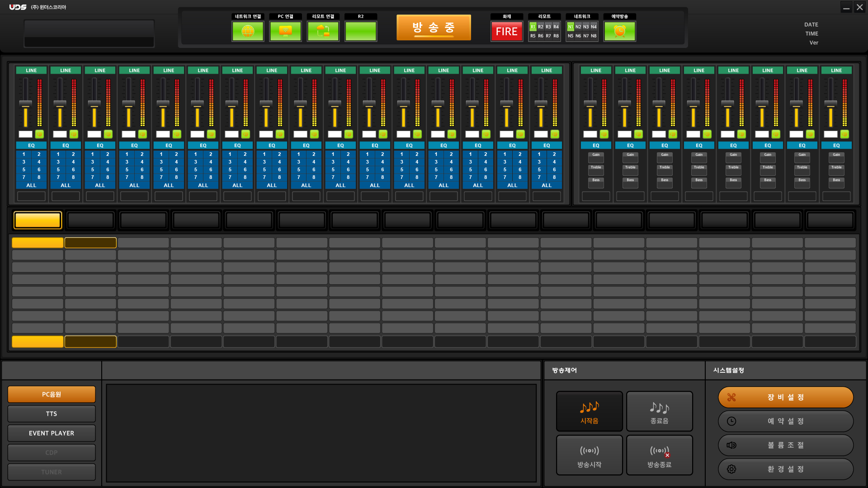This screenshot has width=868, height=488.
Task: Click LINE label of first left channel
Action: 31,70
